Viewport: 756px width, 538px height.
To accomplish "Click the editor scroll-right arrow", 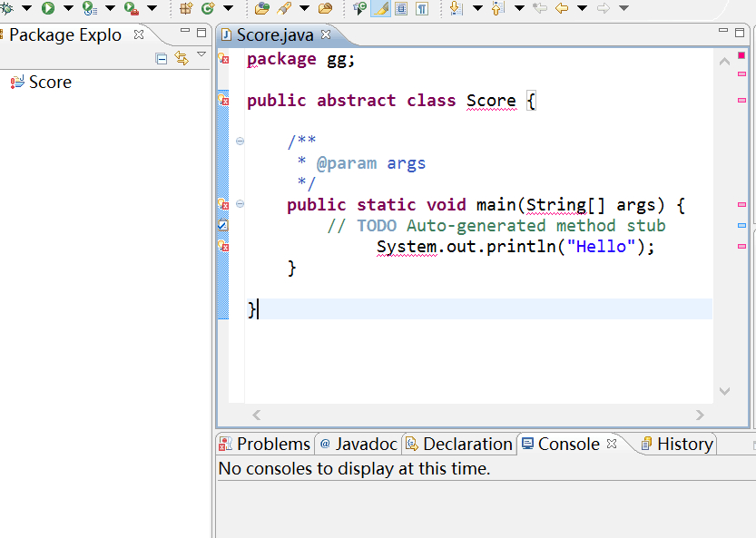I will pos(700,416).
